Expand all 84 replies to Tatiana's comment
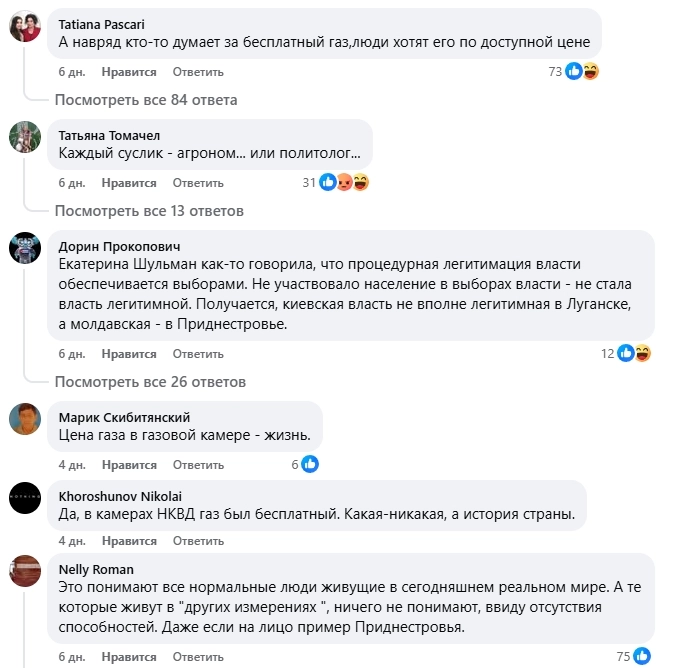Image resolution: width=676 pixels, height=668 pixels. click(146, 100)
